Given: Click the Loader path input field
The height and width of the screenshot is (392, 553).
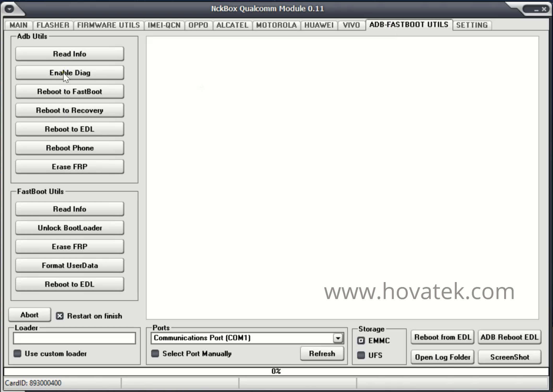Looking at the screenshot, I should pyautogui.click(x=75, y=338).
